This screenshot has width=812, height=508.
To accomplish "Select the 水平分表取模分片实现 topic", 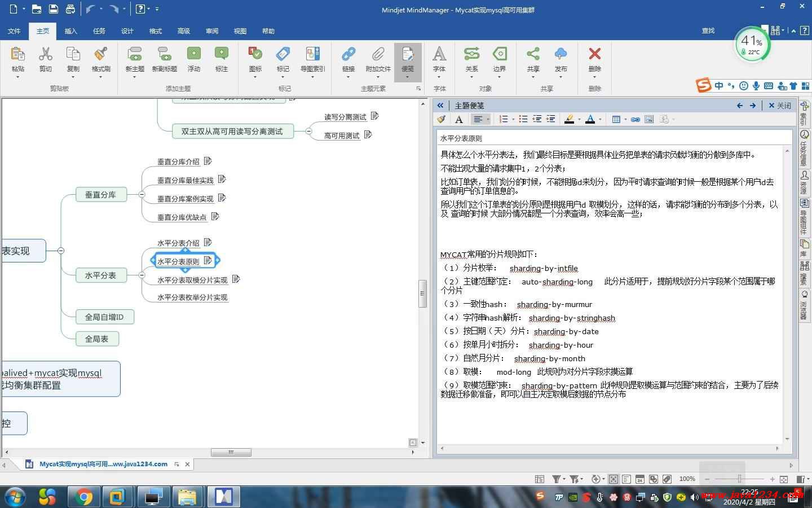I will point(192,280).
